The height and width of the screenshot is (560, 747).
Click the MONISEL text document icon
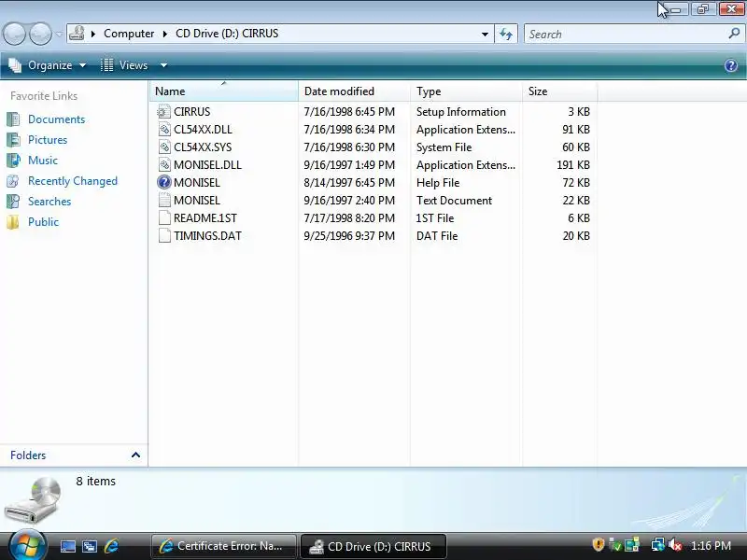[x=164, y=201]
